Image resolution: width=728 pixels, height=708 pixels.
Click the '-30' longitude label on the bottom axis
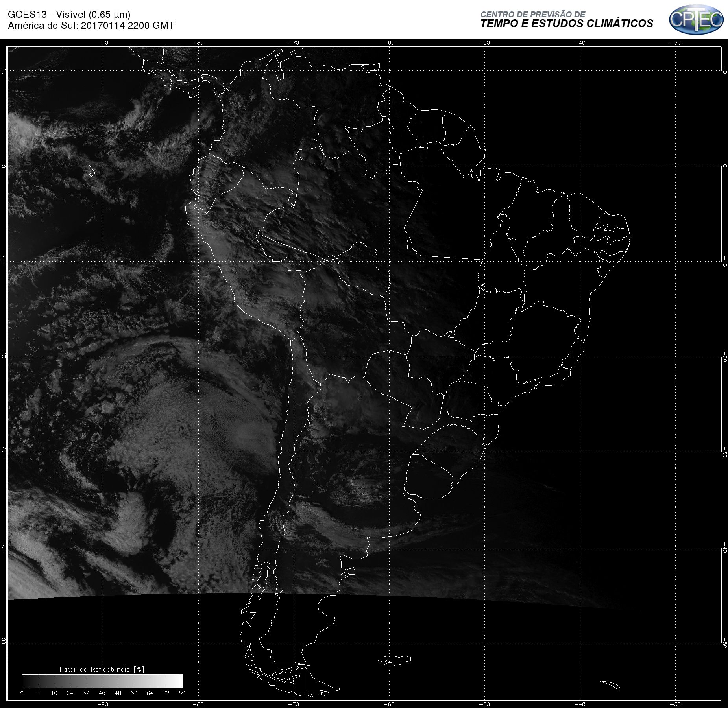(x=675, y=704)
